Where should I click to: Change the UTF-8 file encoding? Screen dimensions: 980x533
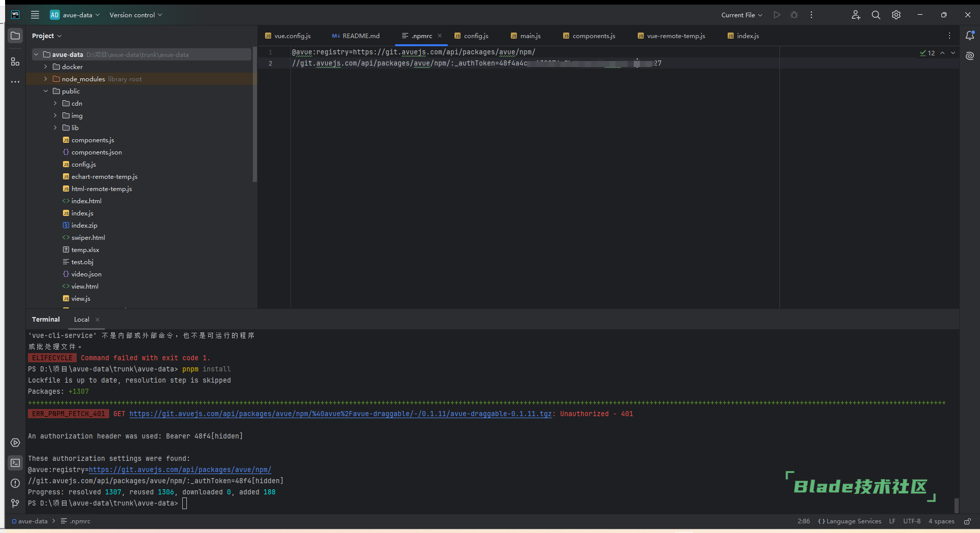click(x=912, y=521)
